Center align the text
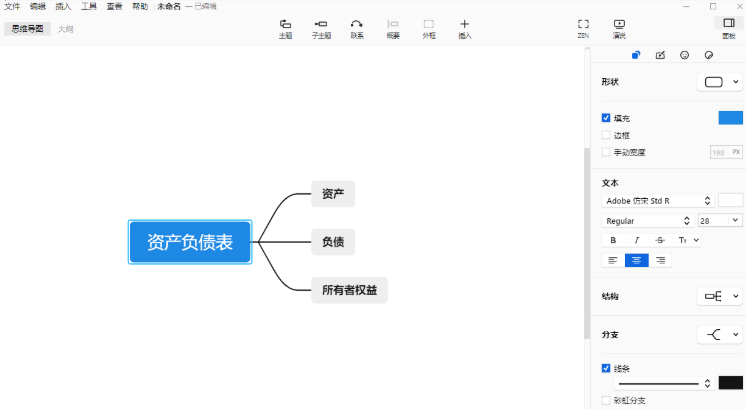746x409 pixels. (637, 260)
